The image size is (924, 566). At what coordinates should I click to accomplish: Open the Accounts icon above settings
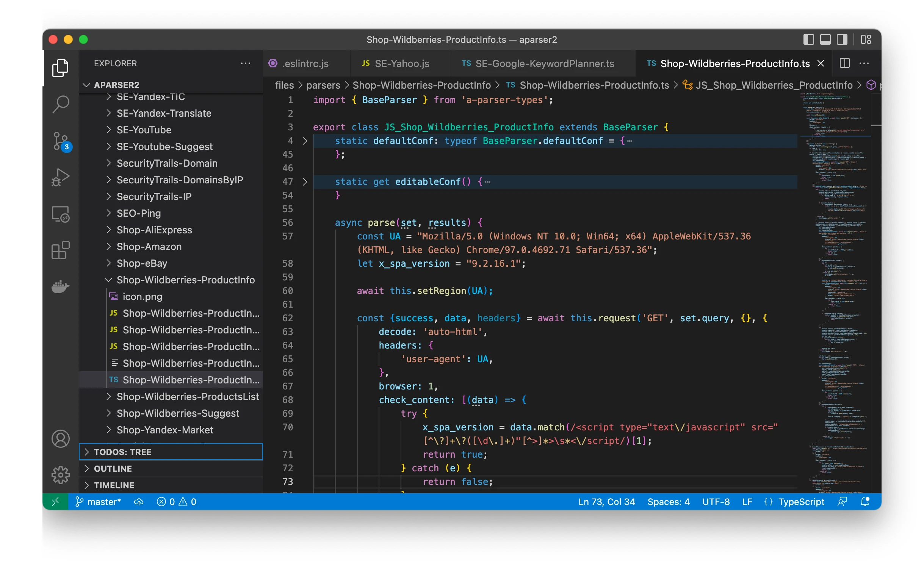tap(61, 439)
